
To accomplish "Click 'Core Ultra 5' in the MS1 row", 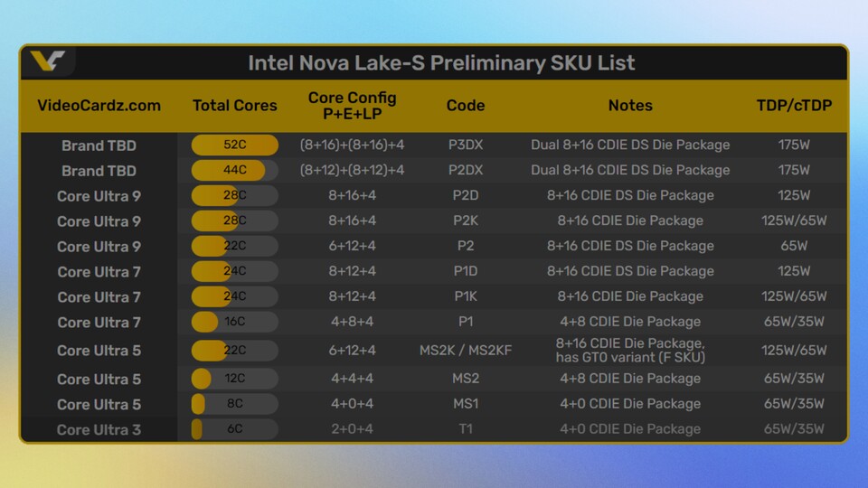I will [99, 405].
